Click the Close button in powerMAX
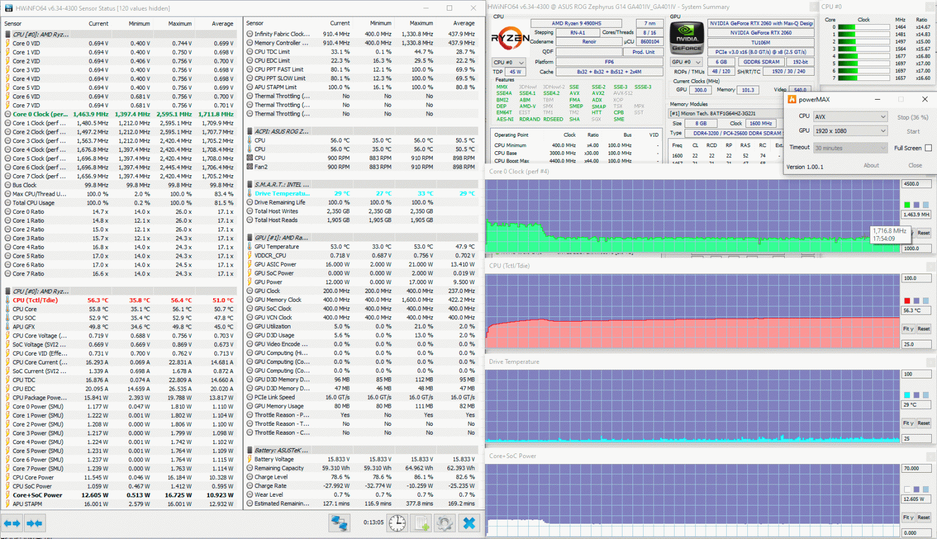 pyautogui.click(x=915, y=166)
